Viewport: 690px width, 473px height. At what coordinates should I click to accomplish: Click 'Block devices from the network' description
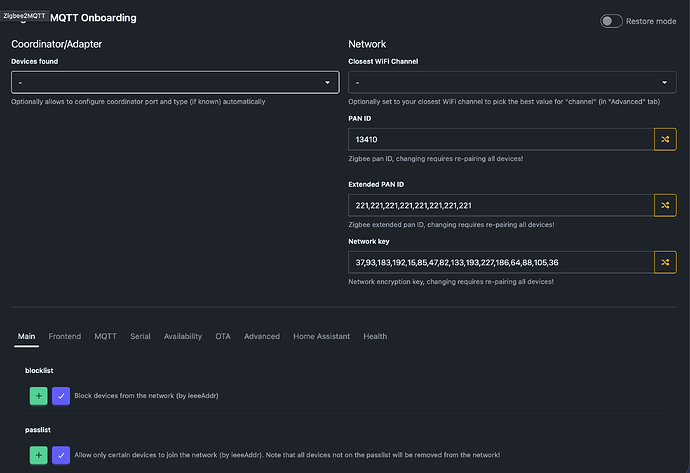click(x=146, y=396)
